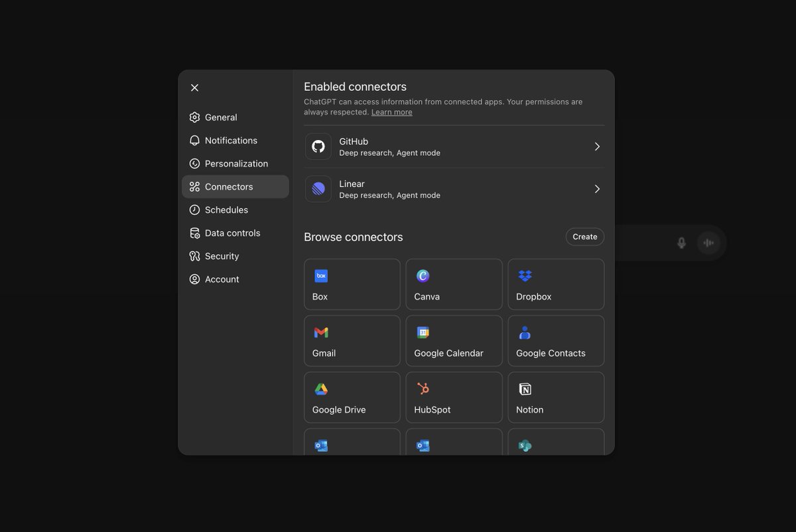Select the Google Contacts card label
Screen dimensions: 796x532
pyautogui.click(x=551, y=353)
